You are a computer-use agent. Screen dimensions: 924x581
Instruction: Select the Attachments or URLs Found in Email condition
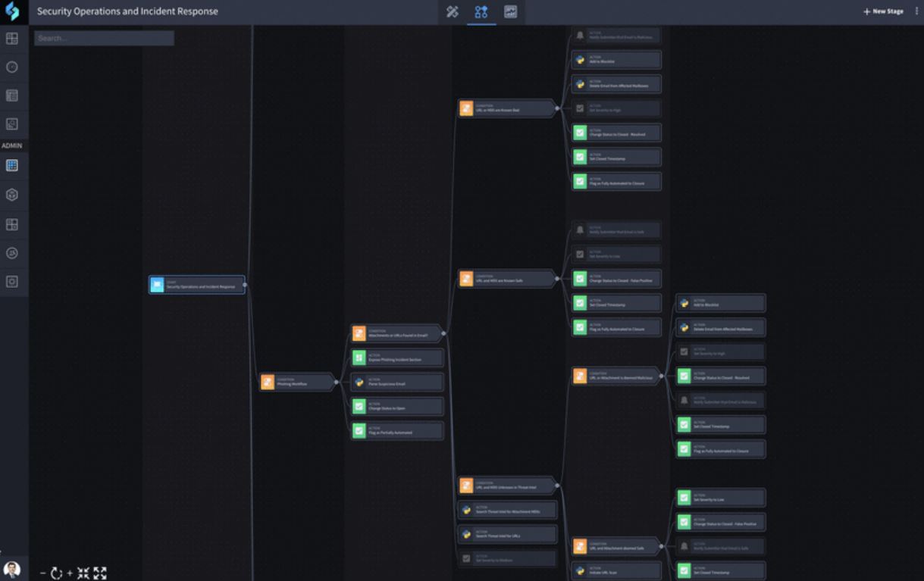point(397,333)
